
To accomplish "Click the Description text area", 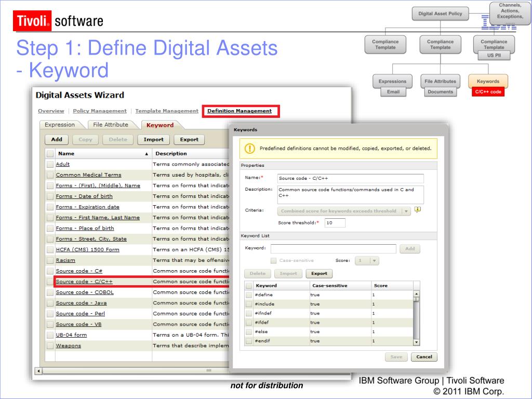I will click(x=351, y=194).
